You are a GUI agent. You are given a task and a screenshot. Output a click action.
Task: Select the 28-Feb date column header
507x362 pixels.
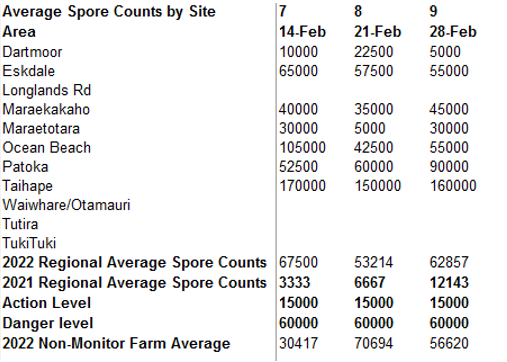pos(453,32)
